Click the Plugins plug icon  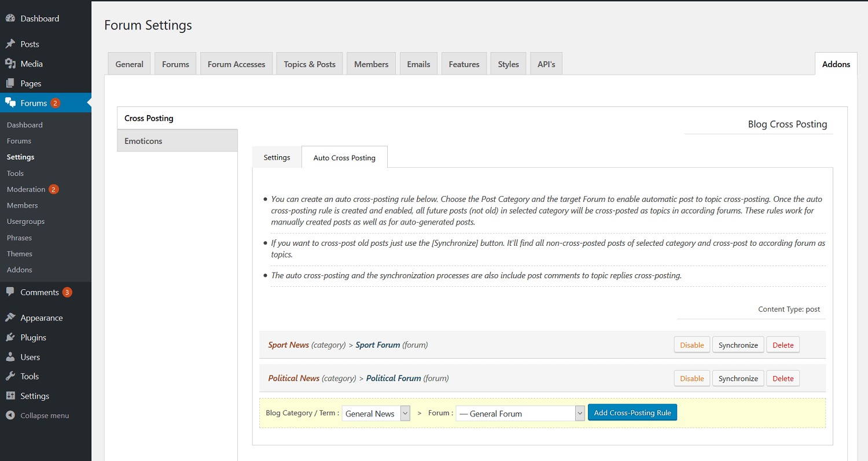[10, 337]
